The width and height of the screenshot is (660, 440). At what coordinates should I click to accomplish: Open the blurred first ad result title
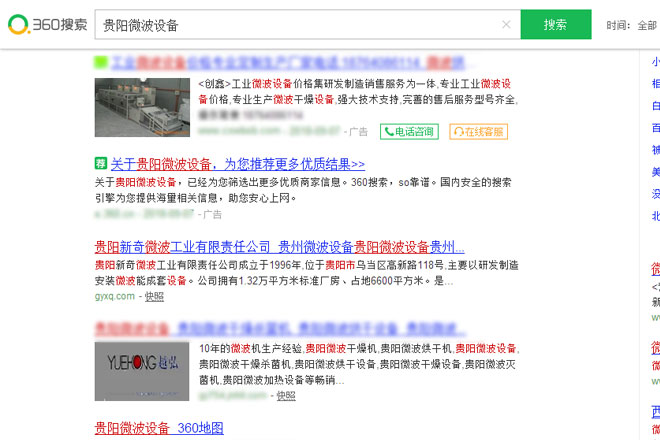(x=287, y=63)
